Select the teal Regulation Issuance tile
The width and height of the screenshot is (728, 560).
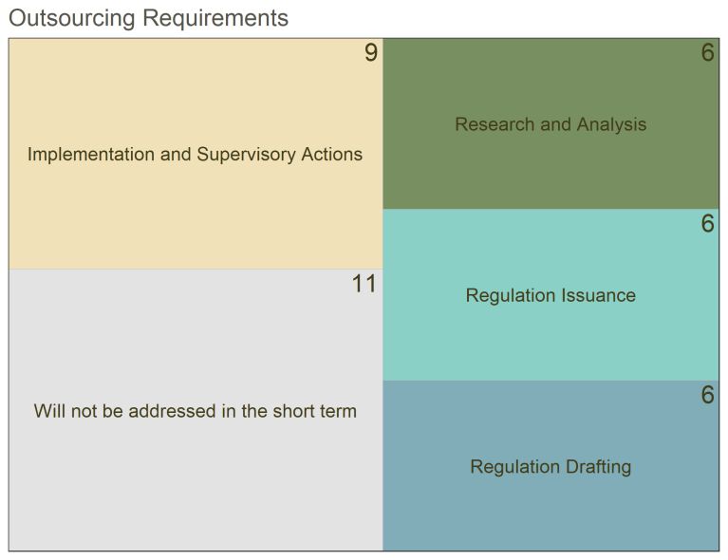pos(551,295)
